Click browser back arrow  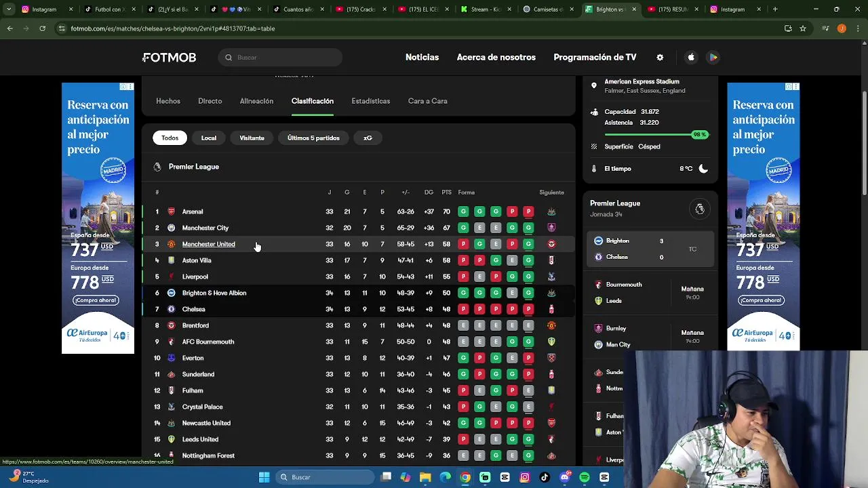(9, 28)
